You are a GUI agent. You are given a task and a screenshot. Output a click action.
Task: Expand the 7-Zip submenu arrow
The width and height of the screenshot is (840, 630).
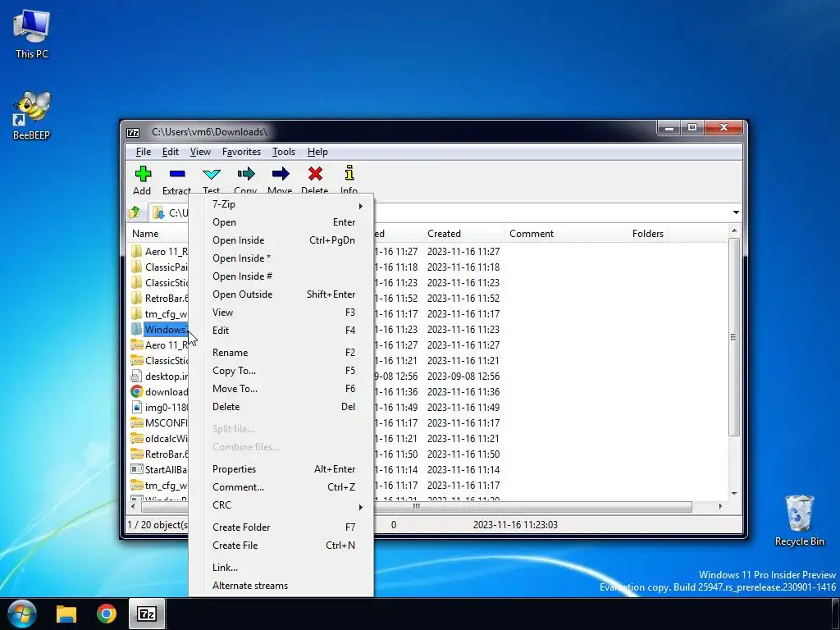click(361, 206)
